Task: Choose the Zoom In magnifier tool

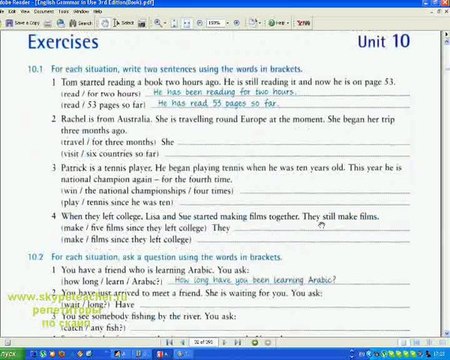Action: coord(158,23)
